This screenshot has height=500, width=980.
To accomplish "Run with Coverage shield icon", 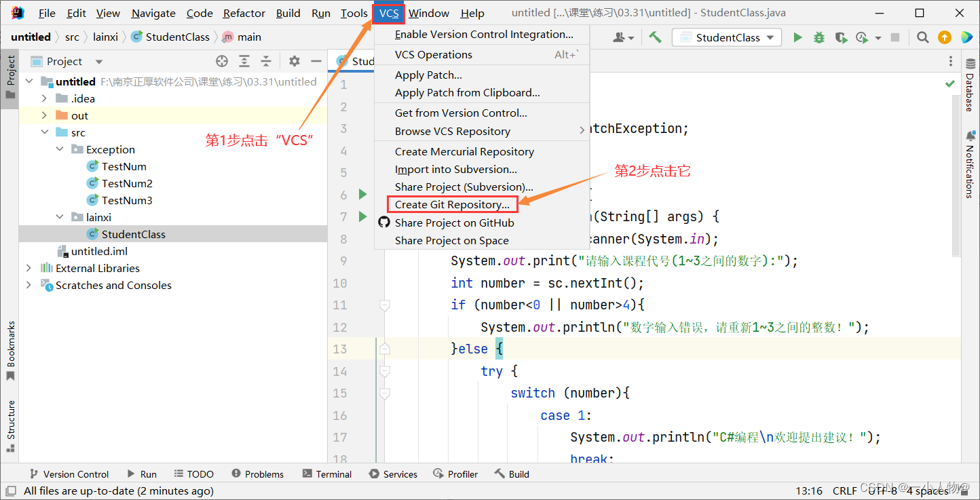I will tap(841, 37).
